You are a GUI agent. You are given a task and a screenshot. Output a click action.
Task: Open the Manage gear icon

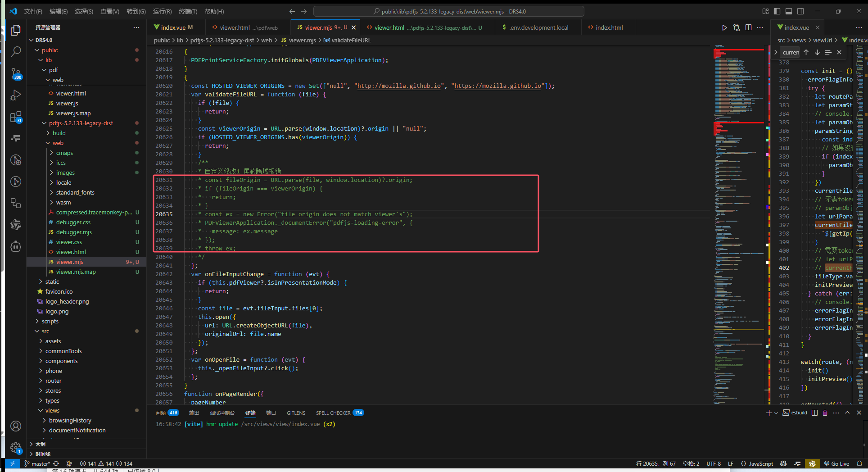tap(16, 448)
